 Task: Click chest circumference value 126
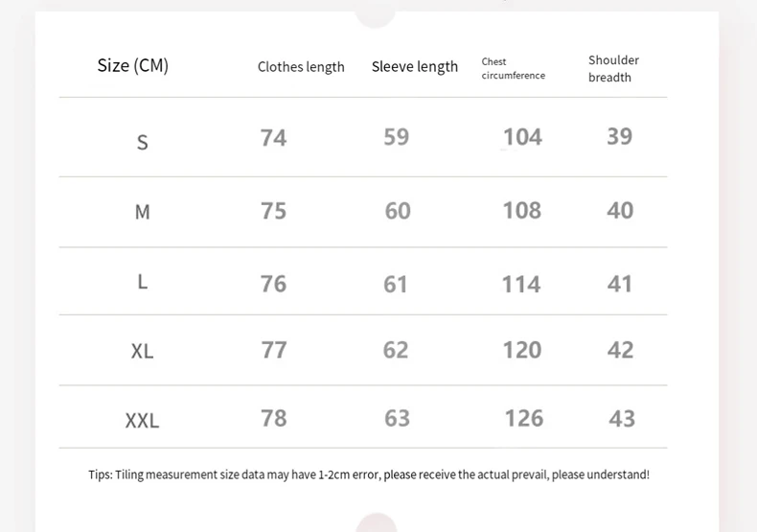point(524,418)
